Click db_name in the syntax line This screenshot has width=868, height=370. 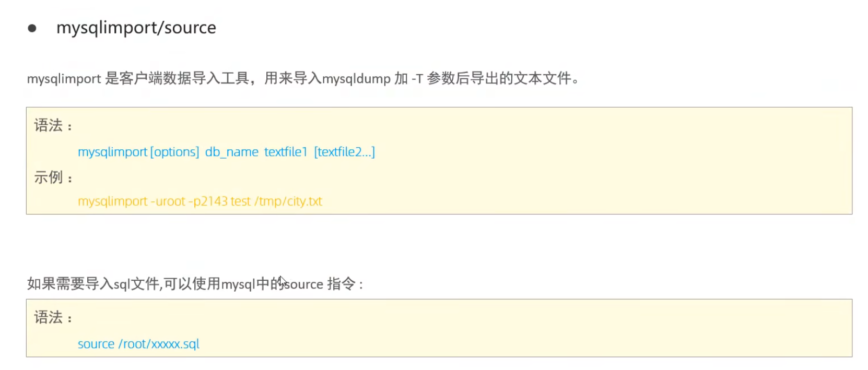click(231, 152)
